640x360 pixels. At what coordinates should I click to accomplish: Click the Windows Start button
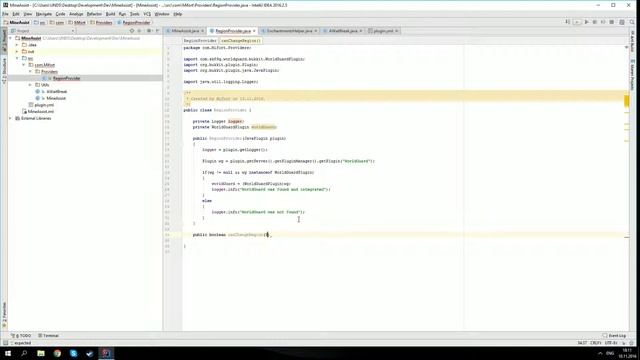pos(8,353)
